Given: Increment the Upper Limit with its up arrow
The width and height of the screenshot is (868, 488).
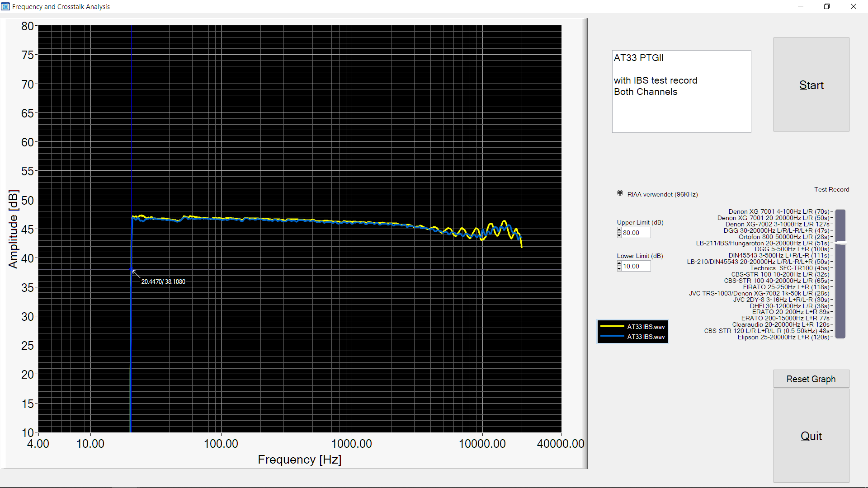Looking at the screenshot, I should coord(619,230).
